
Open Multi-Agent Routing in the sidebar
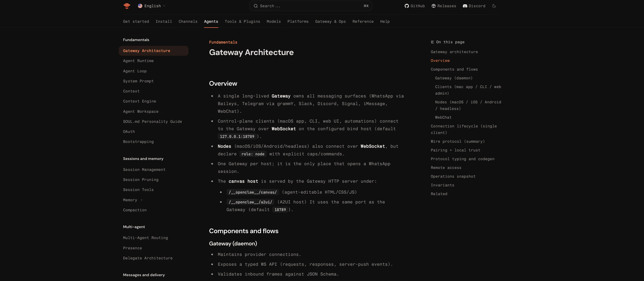pos(145,238)
